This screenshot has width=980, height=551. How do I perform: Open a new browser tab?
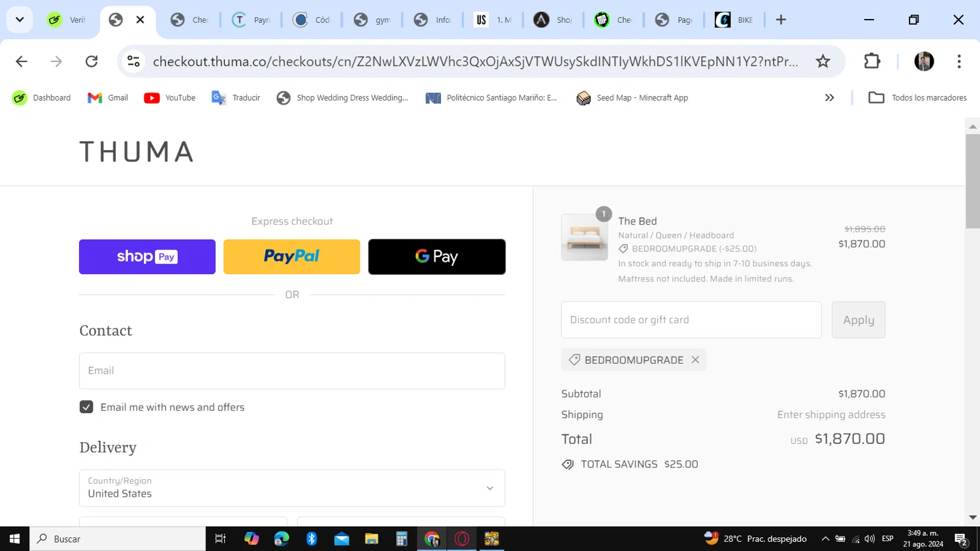[x=781, y=20]
